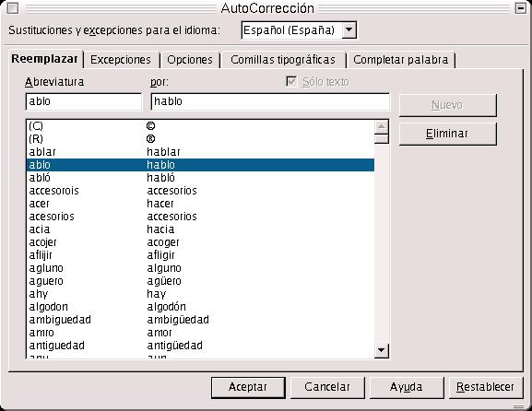
Task: Click the Restablecer button
Action: 485,387
